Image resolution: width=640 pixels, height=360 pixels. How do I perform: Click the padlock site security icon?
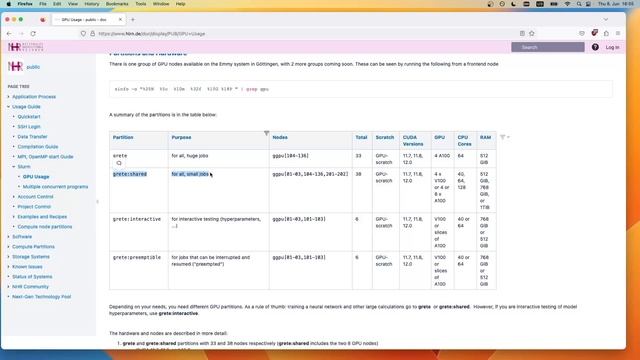click(92, 33)
